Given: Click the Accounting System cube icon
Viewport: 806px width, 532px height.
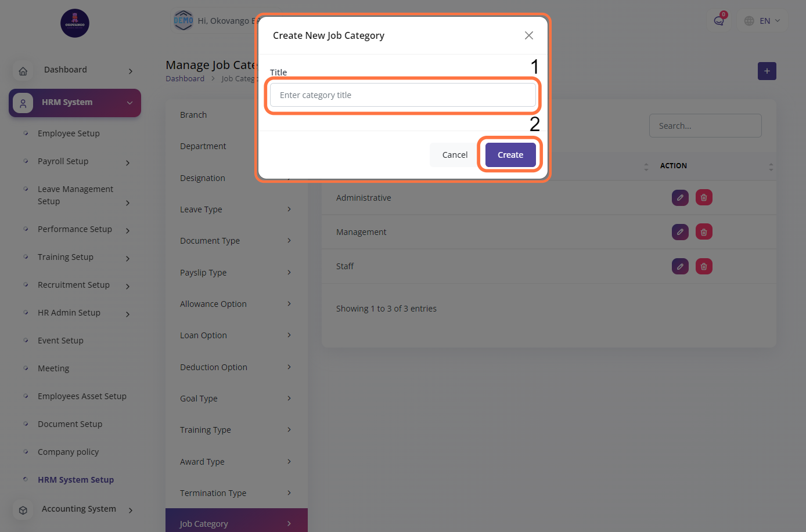Looking at the screenshot, I should tap(23, 510).
